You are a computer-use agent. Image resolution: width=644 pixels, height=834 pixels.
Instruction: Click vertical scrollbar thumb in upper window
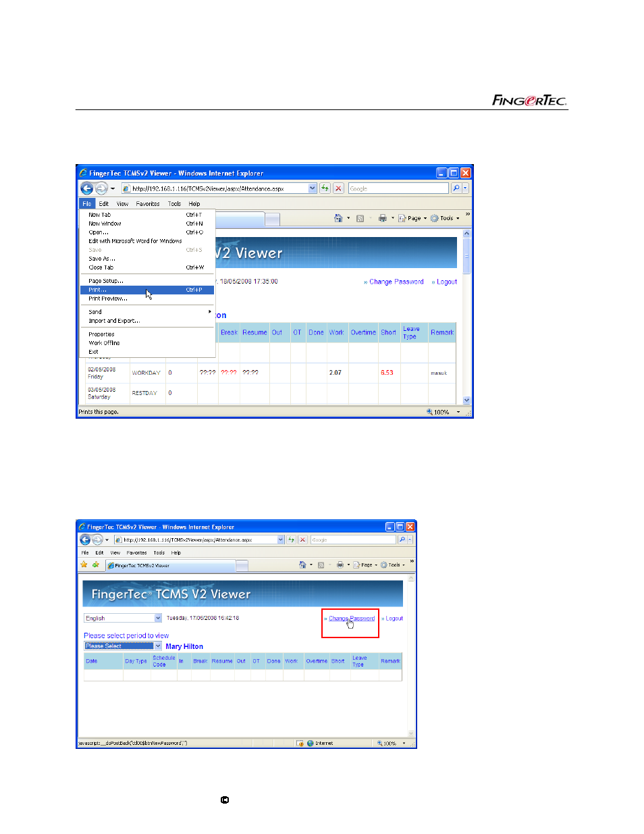[466, 255]
